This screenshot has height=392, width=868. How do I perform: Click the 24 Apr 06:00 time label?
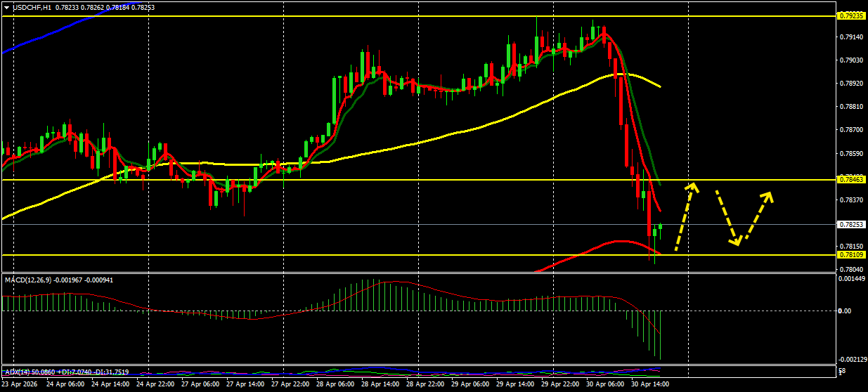(x=65, y=385)
